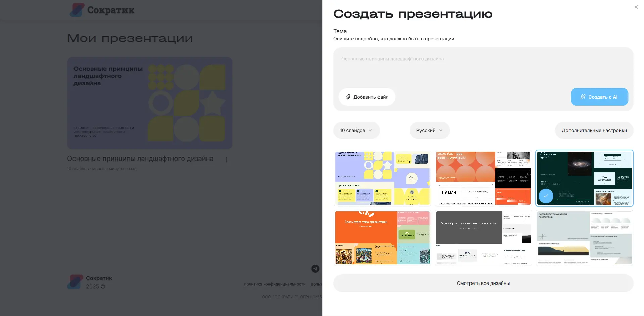Click the AI wand icon inside Создать с AI
The image size is (644, 316).
pos(583,97)
